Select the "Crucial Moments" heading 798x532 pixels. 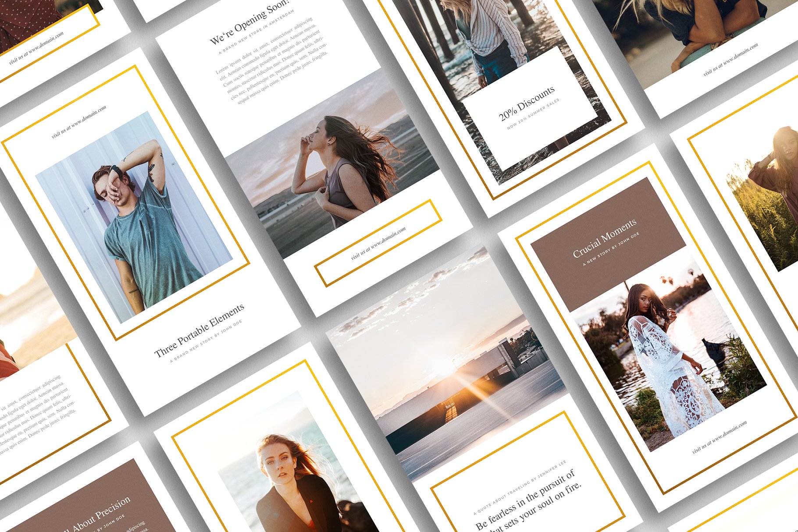[605, 238]
